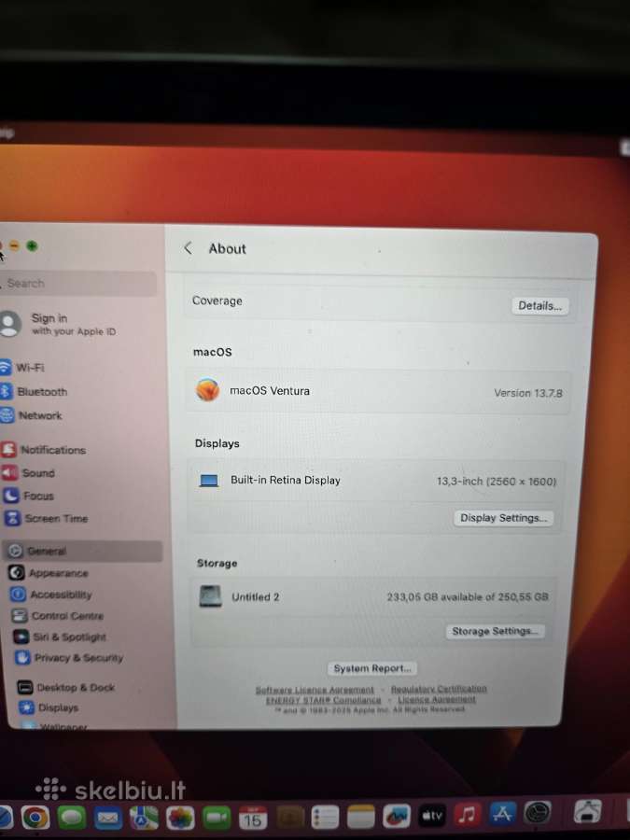Click the Licence Agreement link
630x840 pixels.
[437, 699]
